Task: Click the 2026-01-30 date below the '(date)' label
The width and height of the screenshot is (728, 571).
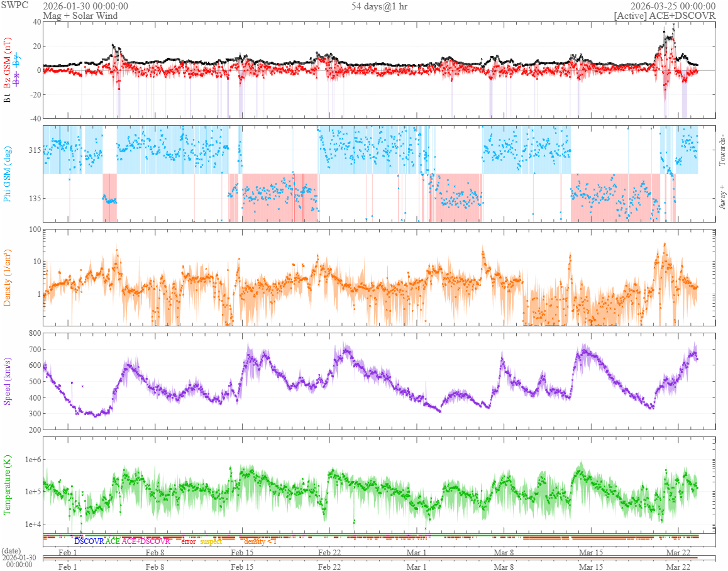Action: pos(19,558)
